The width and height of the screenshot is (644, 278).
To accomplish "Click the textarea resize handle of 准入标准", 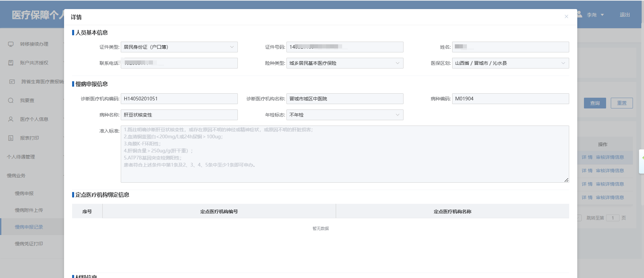I will click(566, 180).
